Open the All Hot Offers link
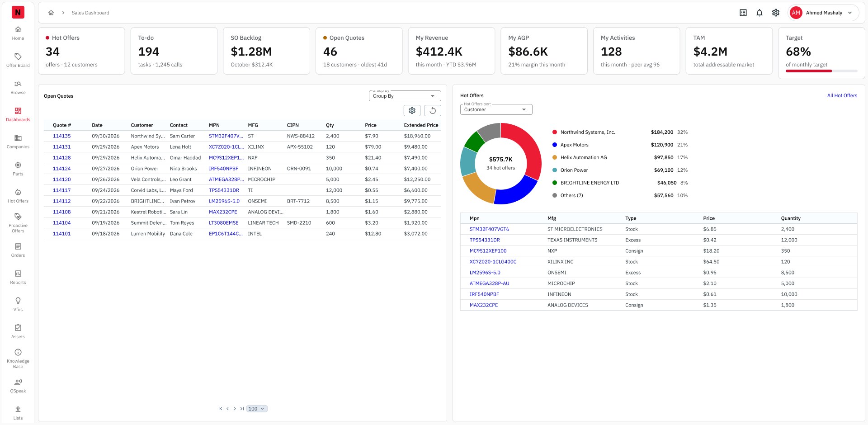 [x=842, y=95]
